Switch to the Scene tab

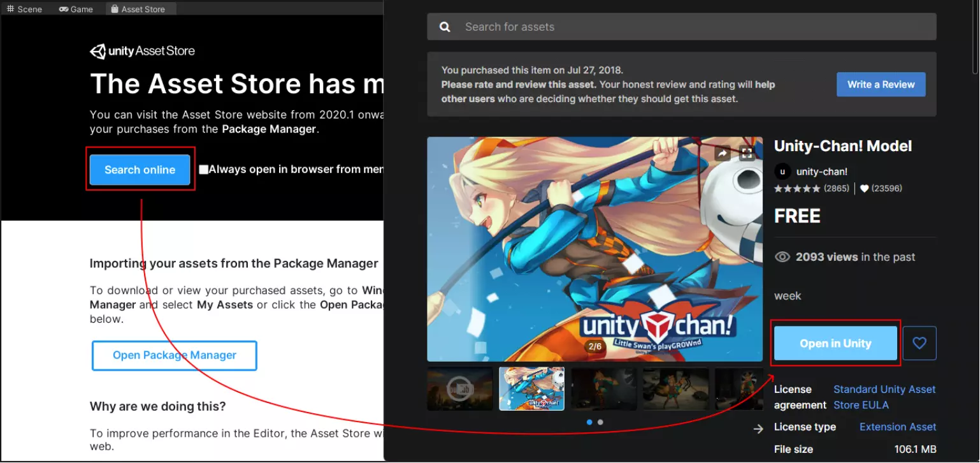coord(24,9)
